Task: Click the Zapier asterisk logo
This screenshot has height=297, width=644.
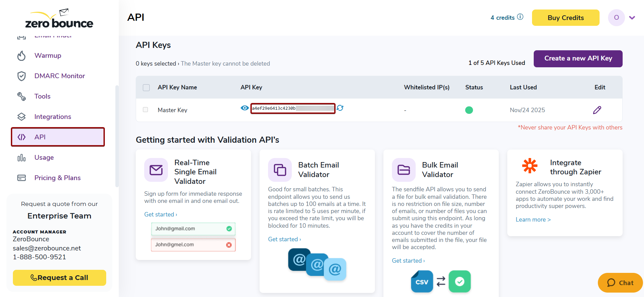Action: tap(530, 166)
